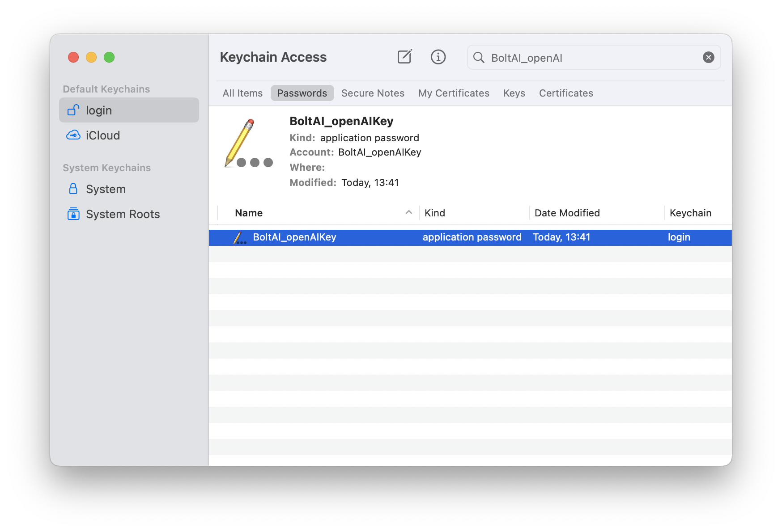
Task: Click the Keychain column header
Action: tap(690, 213)
